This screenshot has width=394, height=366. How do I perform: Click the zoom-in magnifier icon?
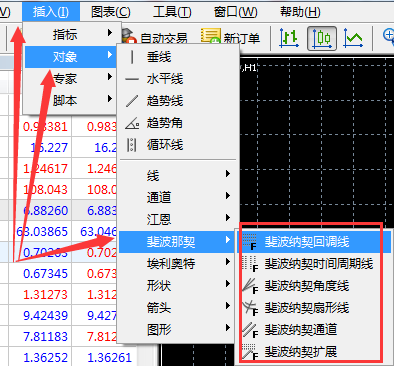tap(389, 36)
